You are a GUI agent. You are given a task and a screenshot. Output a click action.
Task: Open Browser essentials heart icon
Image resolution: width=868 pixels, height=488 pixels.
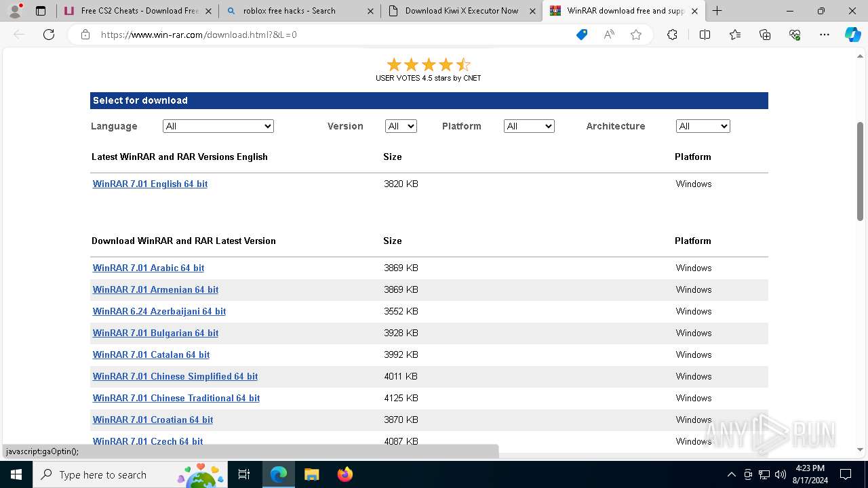795,35
